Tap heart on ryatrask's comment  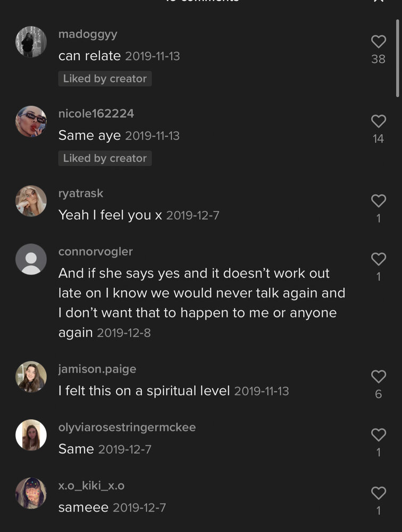[x=378, y=201]
